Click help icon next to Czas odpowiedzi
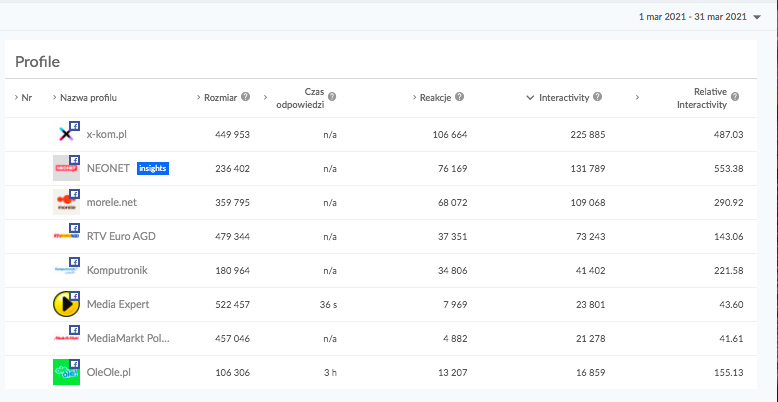This screenshot has height=402, width=778. [x=332, y=97]
